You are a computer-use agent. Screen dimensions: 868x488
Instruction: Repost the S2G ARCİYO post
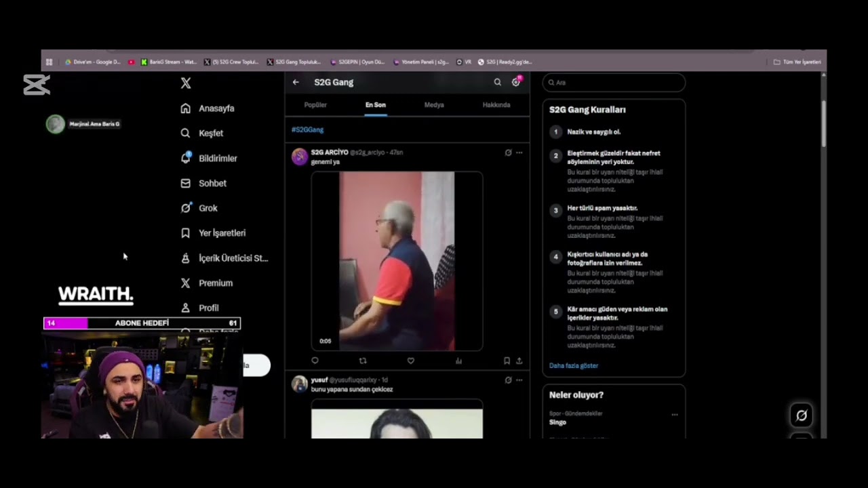(x=363, y=361)
